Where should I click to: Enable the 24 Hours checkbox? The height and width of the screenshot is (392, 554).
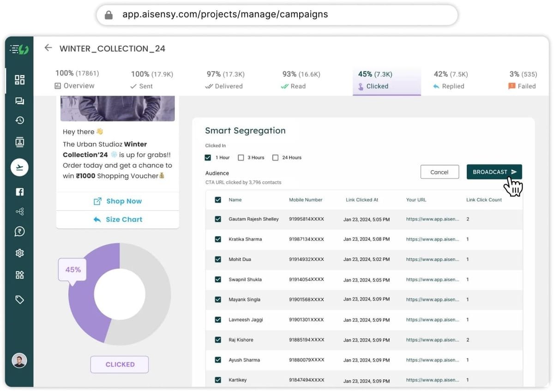[x=275, y=158]
